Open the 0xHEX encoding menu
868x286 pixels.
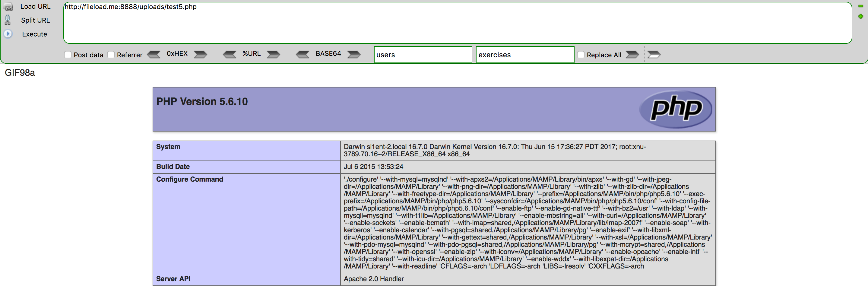point(177,54)
